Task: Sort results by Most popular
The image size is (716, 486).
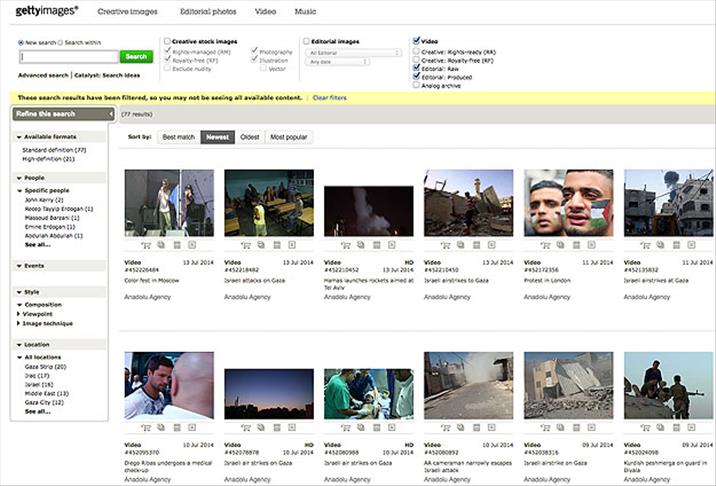Action: click(288, 137)
